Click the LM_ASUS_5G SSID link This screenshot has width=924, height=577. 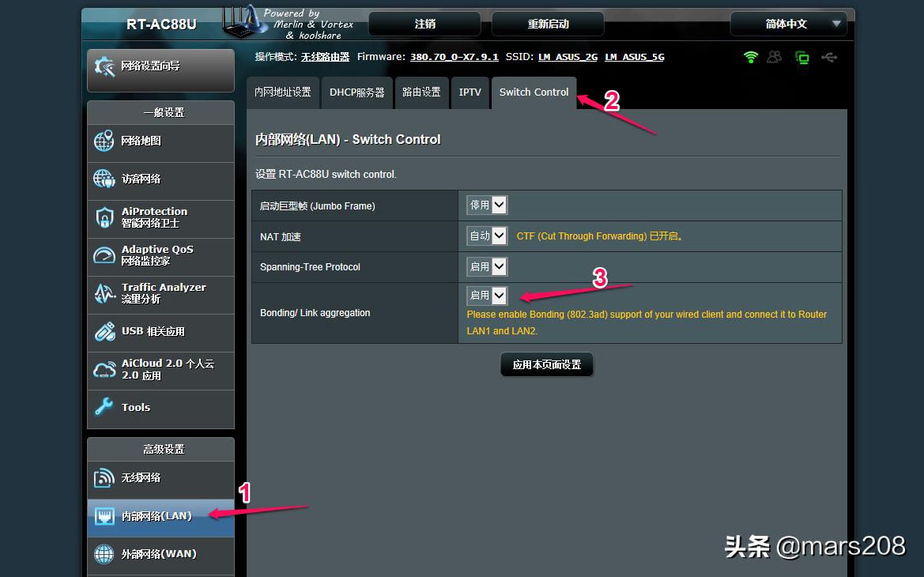click(x=635, y=57)
